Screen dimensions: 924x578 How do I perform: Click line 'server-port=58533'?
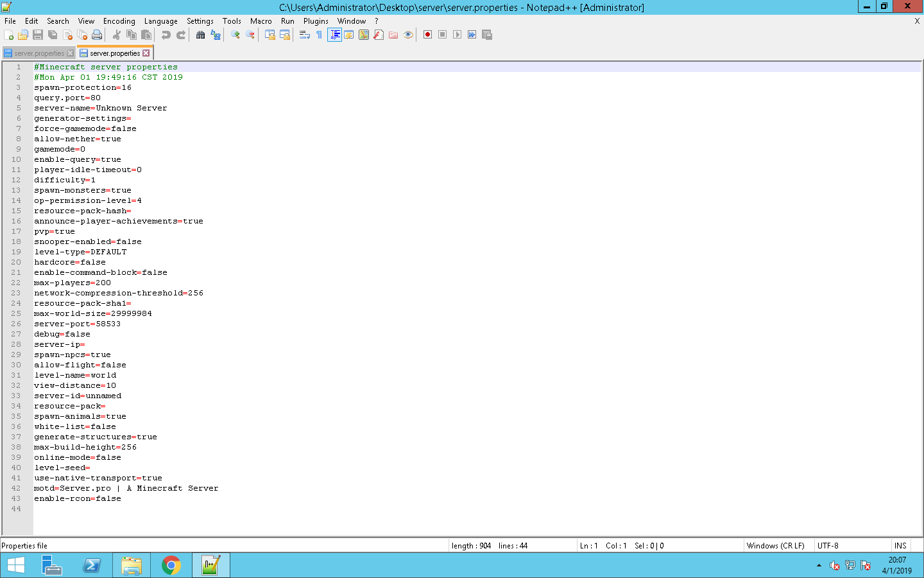(x=78, y=324)
